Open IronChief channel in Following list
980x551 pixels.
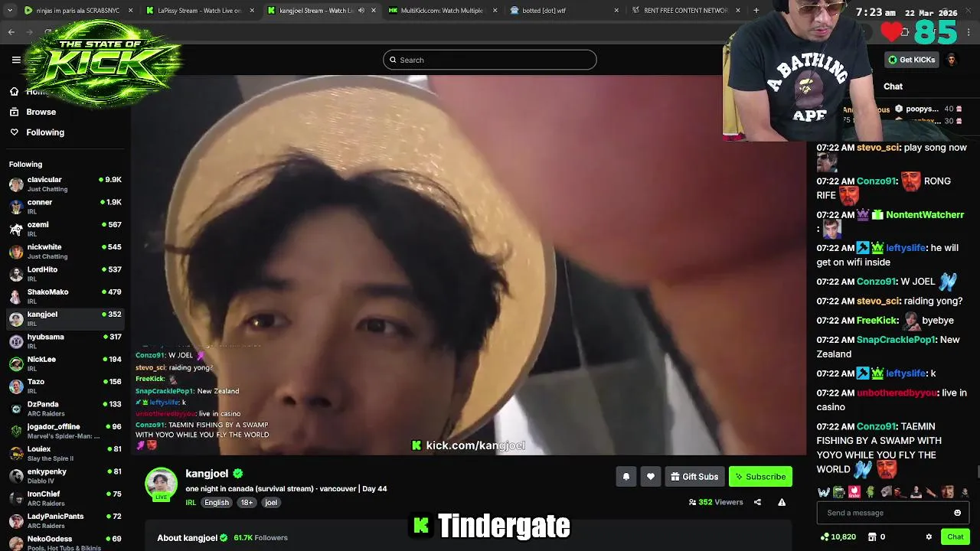[65, 498]
